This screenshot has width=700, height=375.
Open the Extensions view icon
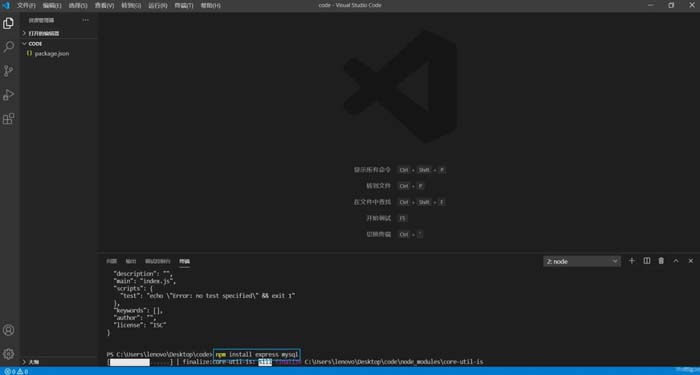pos(8,119)
